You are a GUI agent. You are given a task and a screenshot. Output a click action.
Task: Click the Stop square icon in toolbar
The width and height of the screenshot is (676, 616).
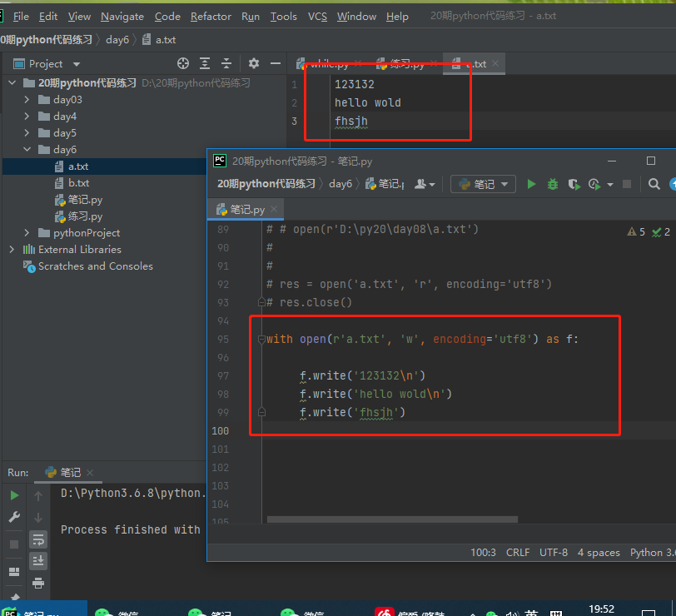(x=627, y=185)
